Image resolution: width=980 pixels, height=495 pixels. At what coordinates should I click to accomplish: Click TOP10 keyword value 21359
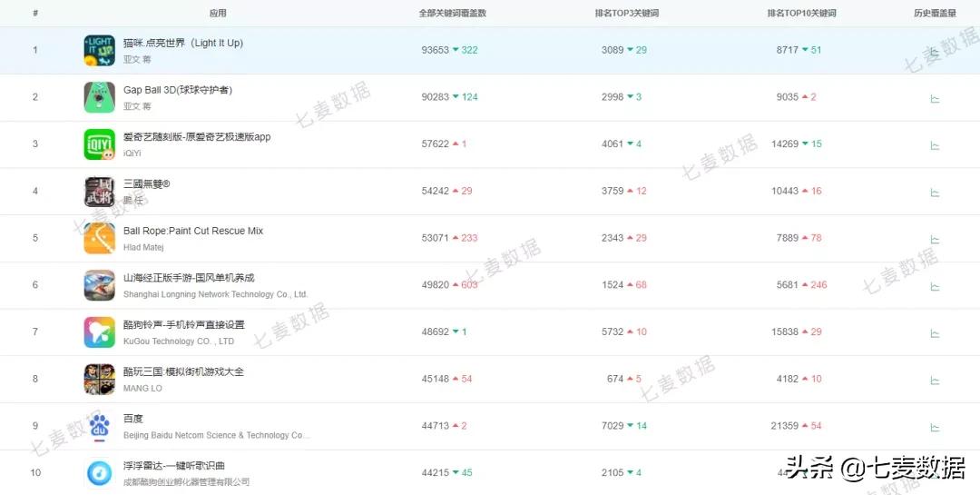click(x=785, y=426)
